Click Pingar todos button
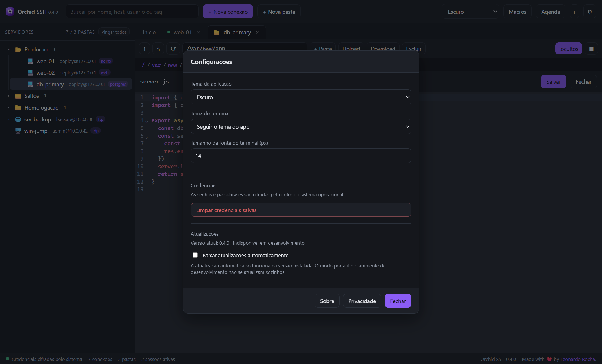The width and height of the screenshot is (602, 364). 114,32
